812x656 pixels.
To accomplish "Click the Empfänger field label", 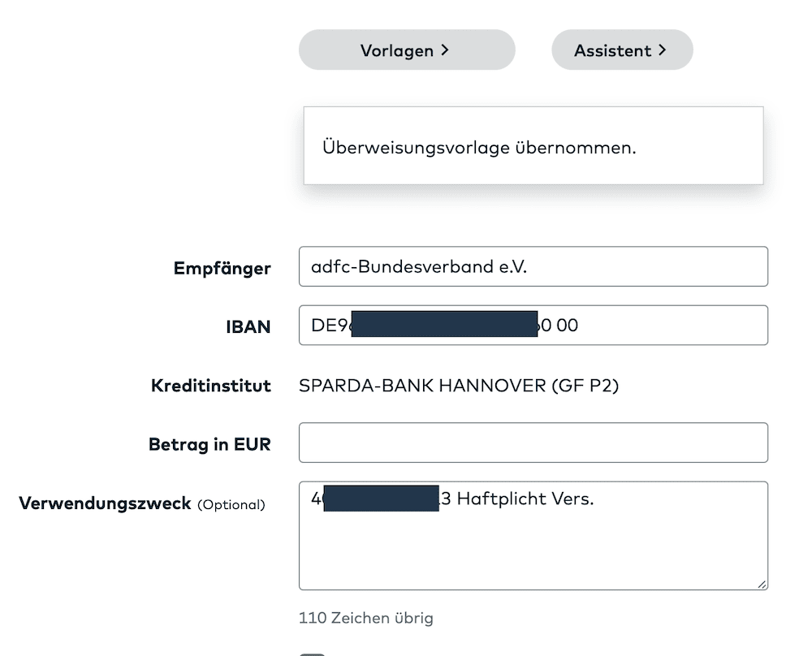I will click(222, 268).
